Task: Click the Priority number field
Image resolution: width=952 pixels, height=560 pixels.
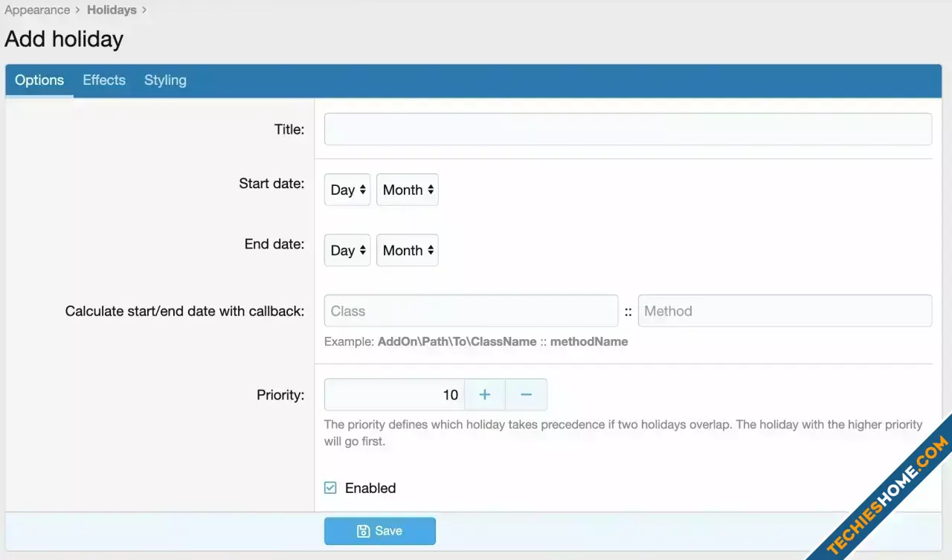Action: (x=394, y=395)
